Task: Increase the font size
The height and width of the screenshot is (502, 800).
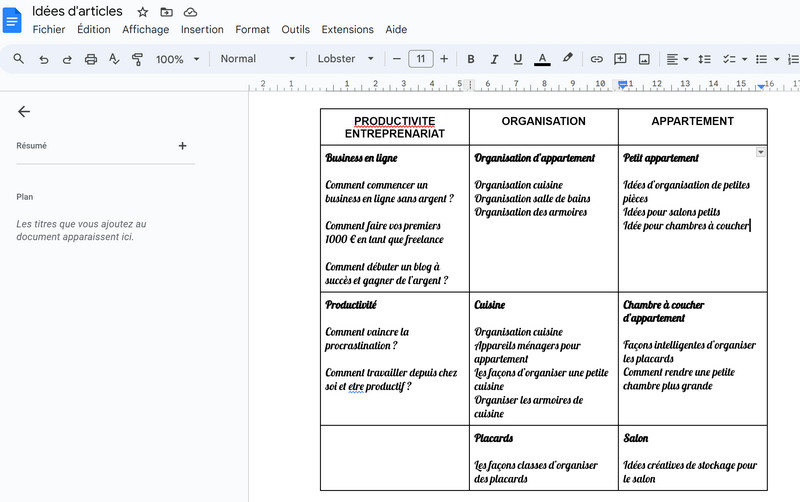Action: 444,59
